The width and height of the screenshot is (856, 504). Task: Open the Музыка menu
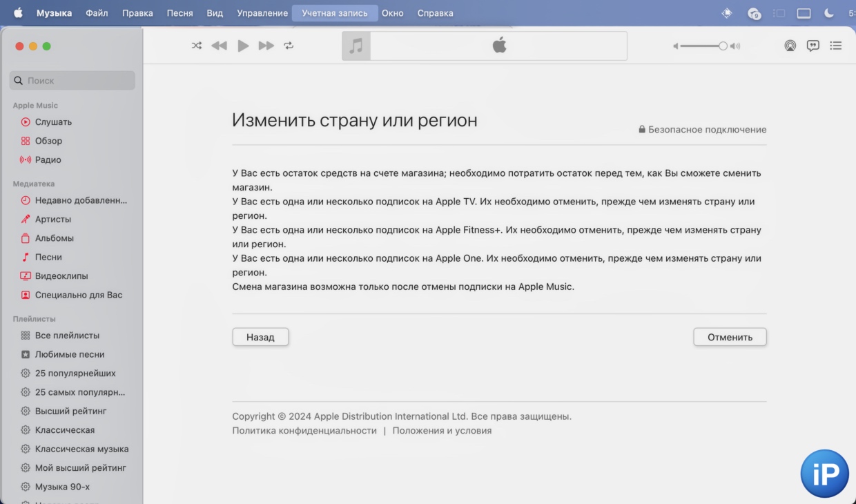54,13
